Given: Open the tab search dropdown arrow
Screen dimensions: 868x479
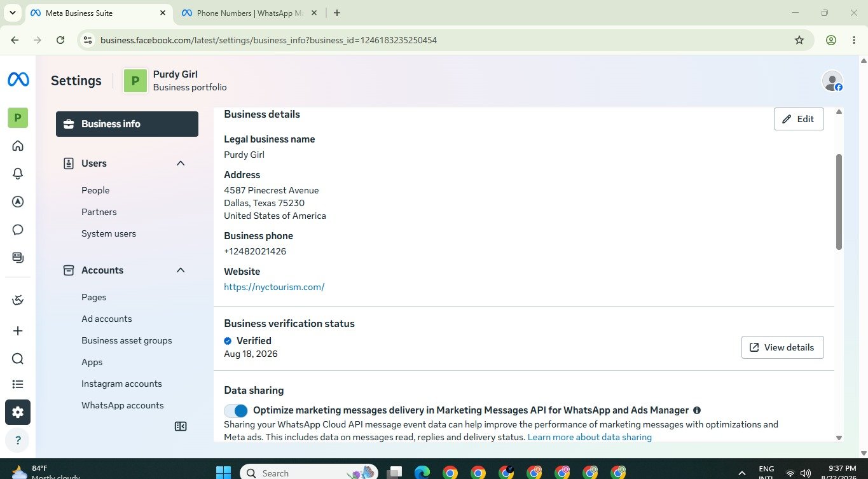Looking at the screenshot, I should coord(13,13).
